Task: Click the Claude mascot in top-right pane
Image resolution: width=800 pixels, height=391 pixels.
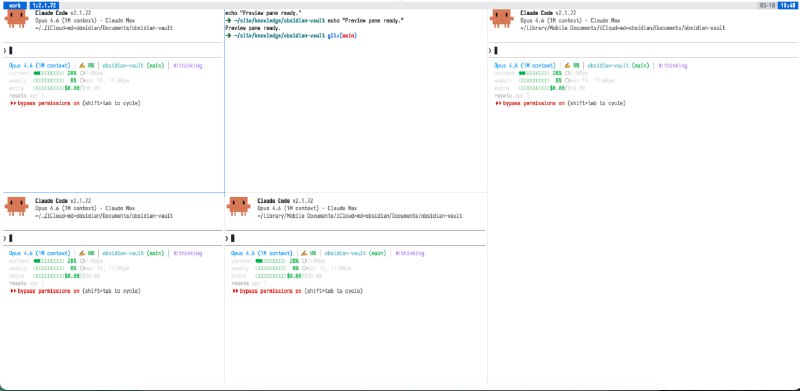Action: [x=502, y=19]
